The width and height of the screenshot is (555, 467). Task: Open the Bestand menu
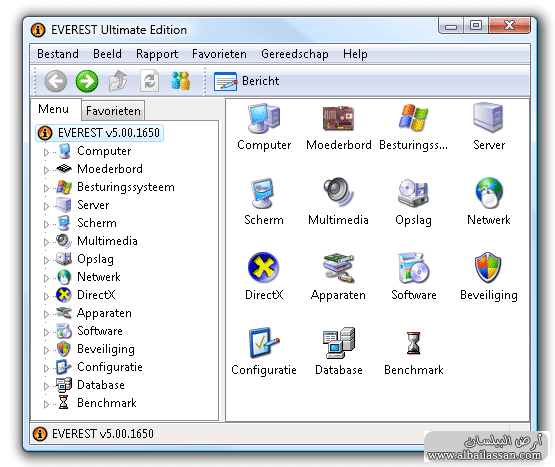(x=58, y=54)
